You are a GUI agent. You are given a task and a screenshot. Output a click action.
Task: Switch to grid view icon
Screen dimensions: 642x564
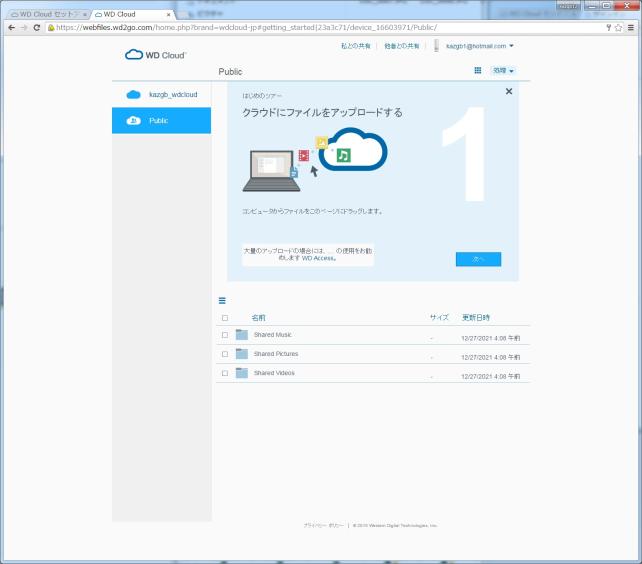[477, 70]
